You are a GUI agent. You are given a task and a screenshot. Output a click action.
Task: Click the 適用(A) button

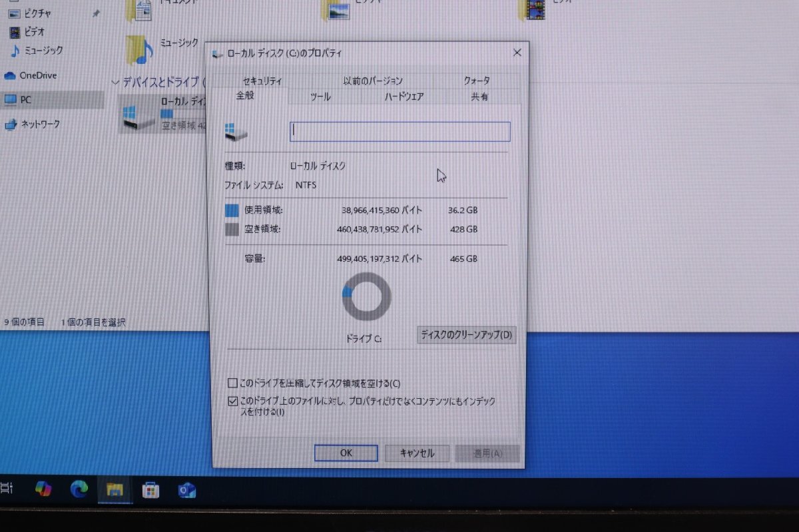tap(487, 453)
